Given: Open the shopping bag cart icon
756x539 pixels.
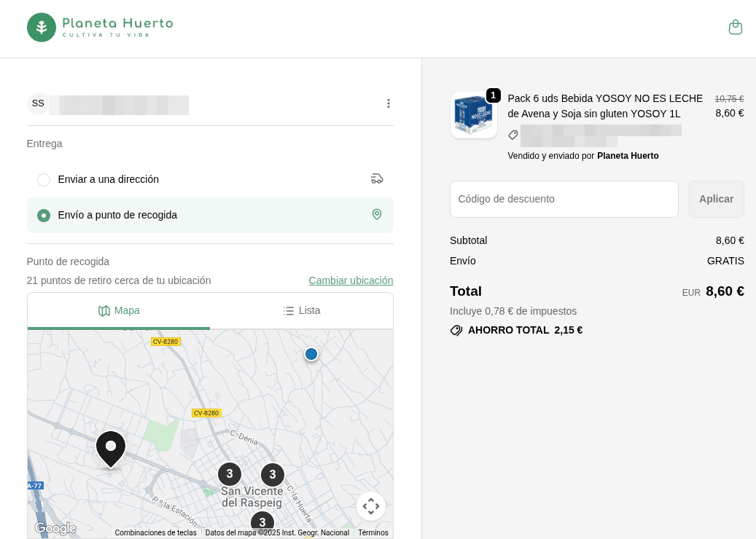Looking at the screenshot, I should tap(735, 27).
